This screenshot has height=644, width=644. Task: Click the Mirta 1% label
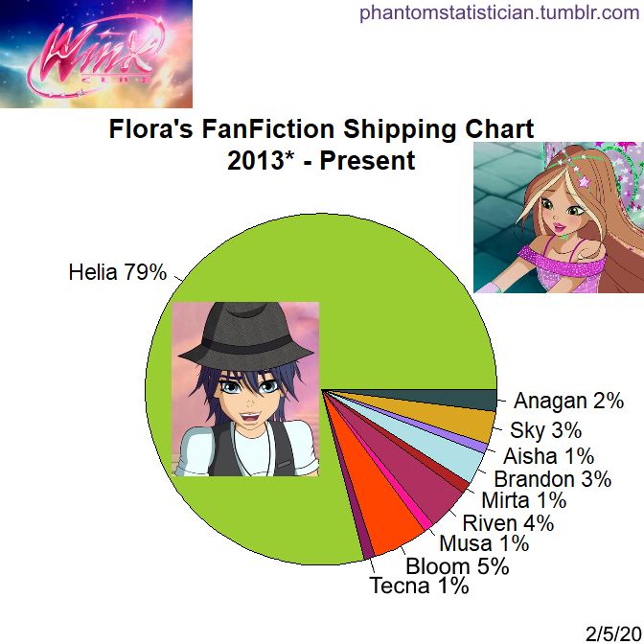click(524, 500)
